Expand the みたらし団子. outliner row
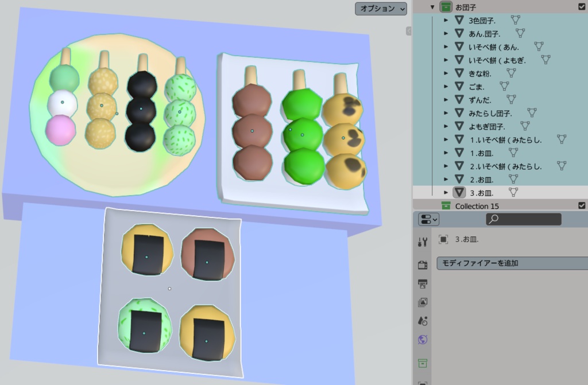Viewport: 588px width, 385px height. click(x=446, y=113)
